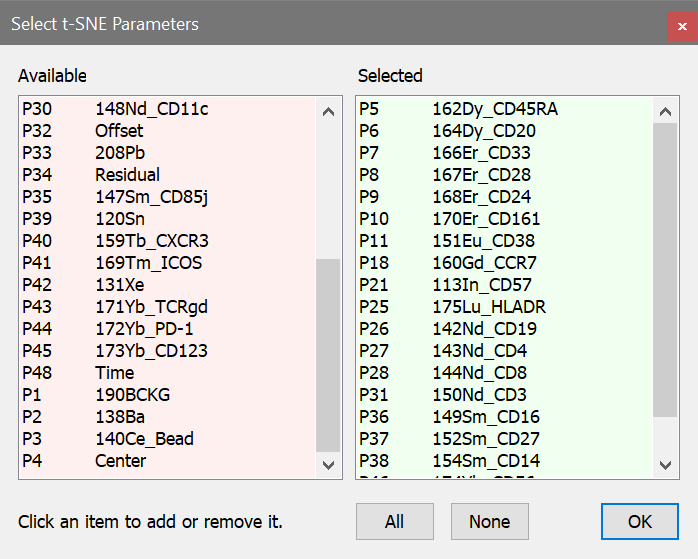This screenshot has height=559, width=698.
Task: Remove 154Sm_CD14 from Selected list
Action: (488, 461)
